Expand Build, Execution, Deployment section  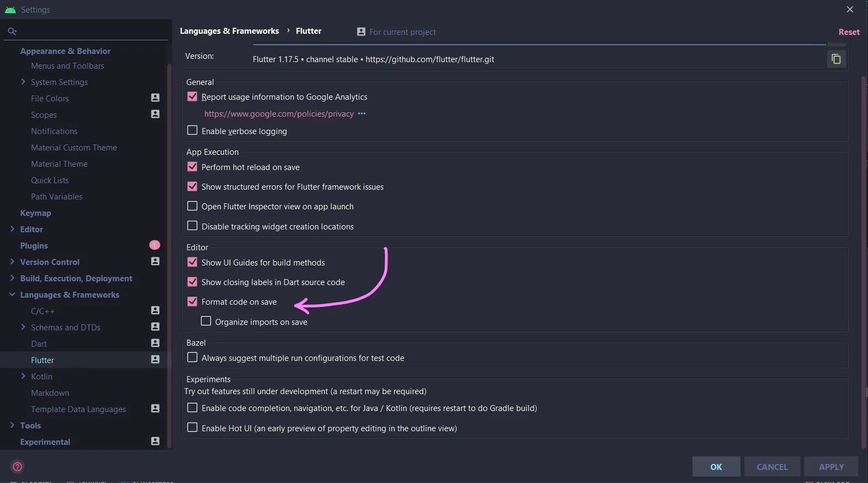tap(12, 278)
